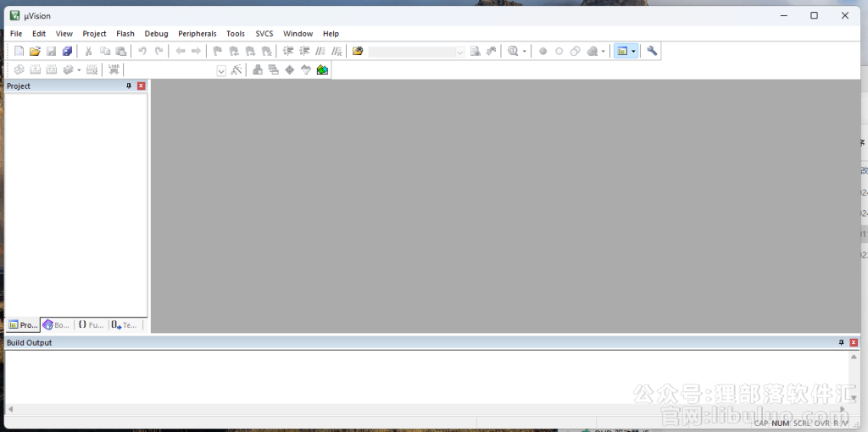
Task: Click the Insert Breakpoint circle icon
Action: pos(542,52)
